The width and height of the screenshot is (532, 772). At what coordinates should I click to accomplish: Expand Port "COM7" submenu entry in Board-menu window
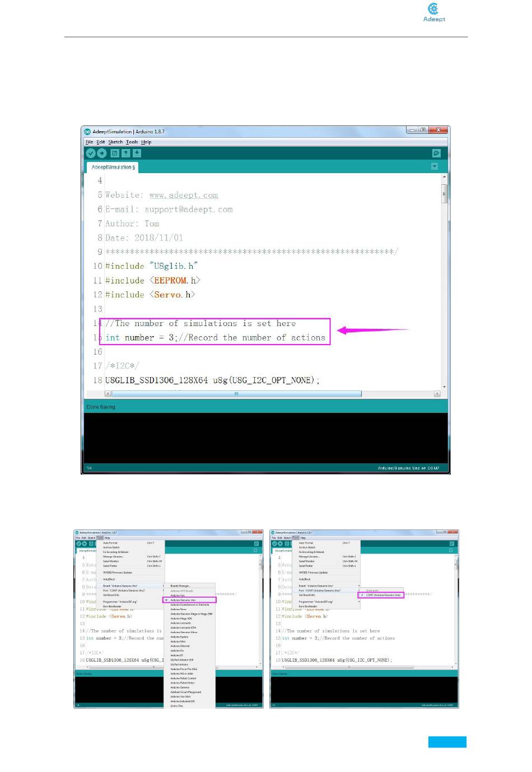pyautogui.click(x=130, y=590)
